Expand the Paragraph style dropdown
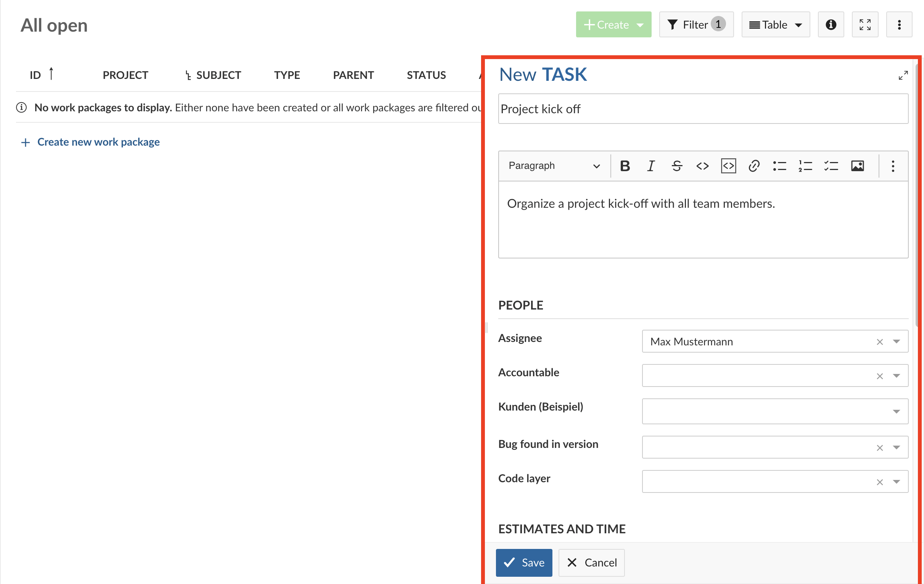The image size is (924, 584). click(x=552, y=165)
